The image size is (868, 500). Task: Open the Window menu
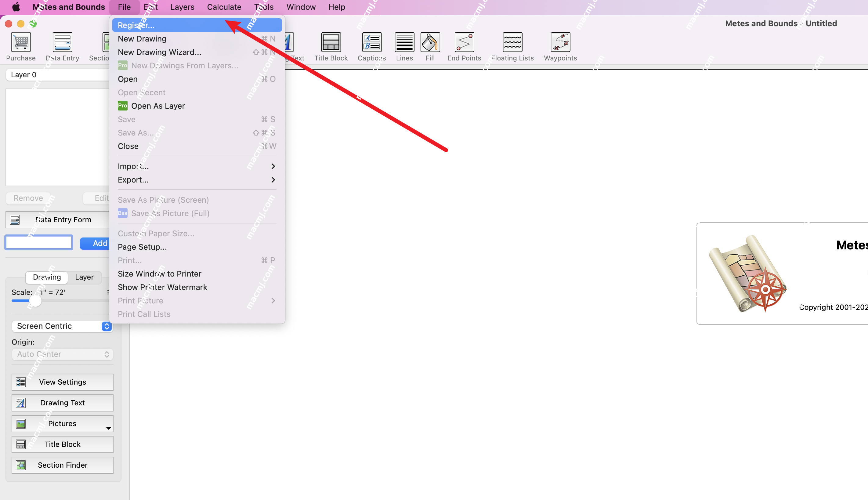[301, 7]
